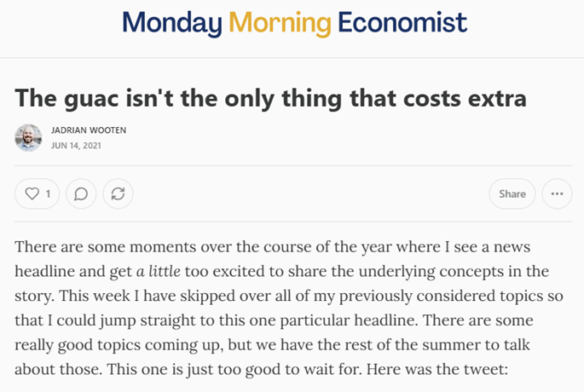Click the like count number 1

click(x=48, y=194)
